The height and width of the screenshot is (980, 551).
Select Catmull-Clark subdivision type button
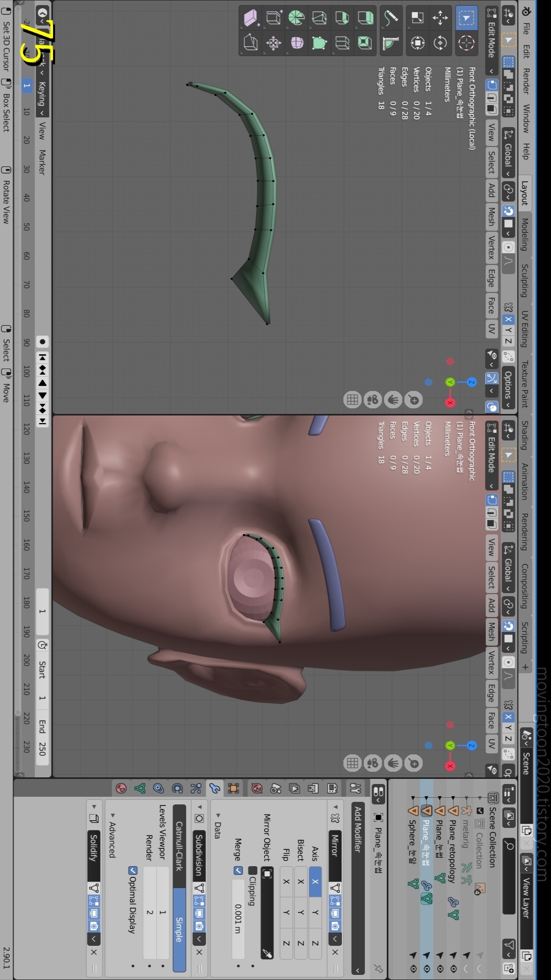(179, 846)
